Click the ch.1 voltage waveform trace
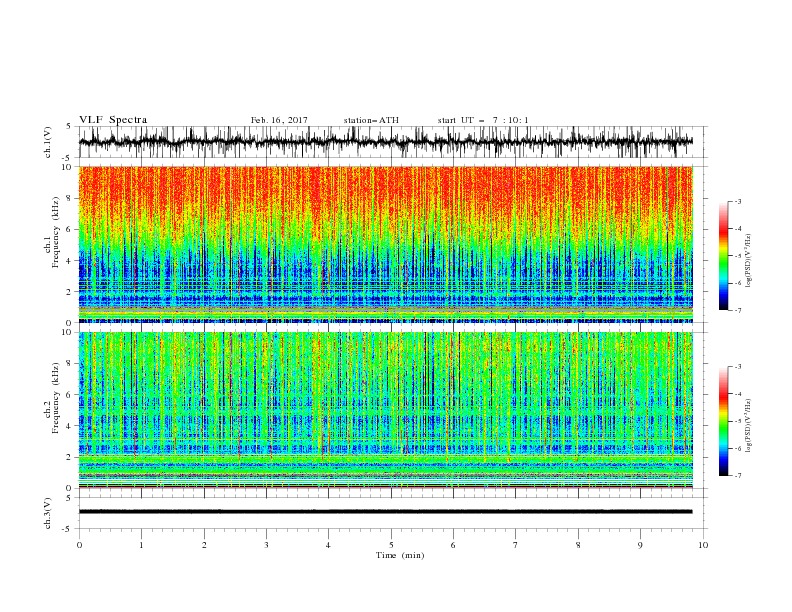Image resolution: width=792 pixels, height=612 pixels. [385, 142]
